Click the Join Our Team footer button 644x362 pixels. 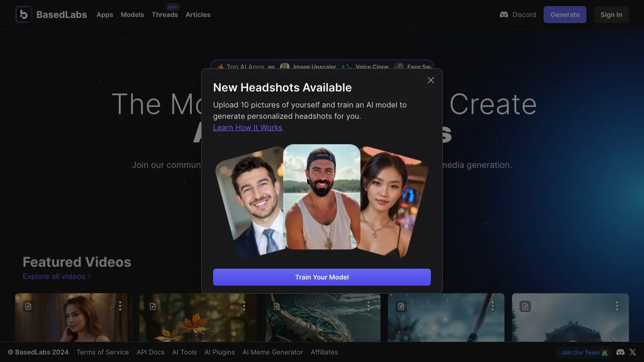tap(584, 352)
